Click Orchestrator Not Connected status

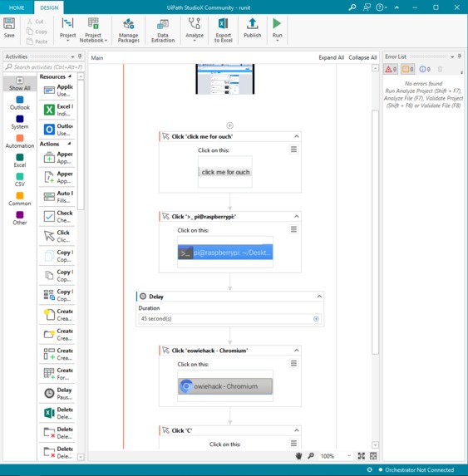click(x=416, y=469)
